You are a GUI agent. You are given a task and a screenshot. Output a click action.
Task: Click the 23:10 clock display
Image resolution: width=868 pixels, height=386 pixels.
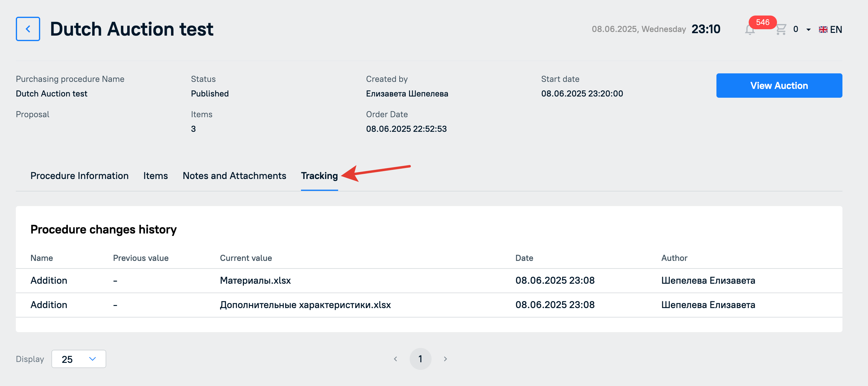705,29
